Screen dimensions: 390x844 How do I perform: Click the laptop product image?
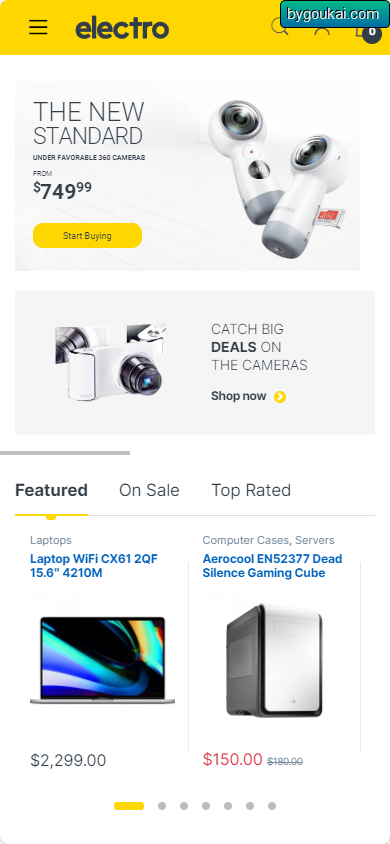pyautogui.click(x=102, y=660)
